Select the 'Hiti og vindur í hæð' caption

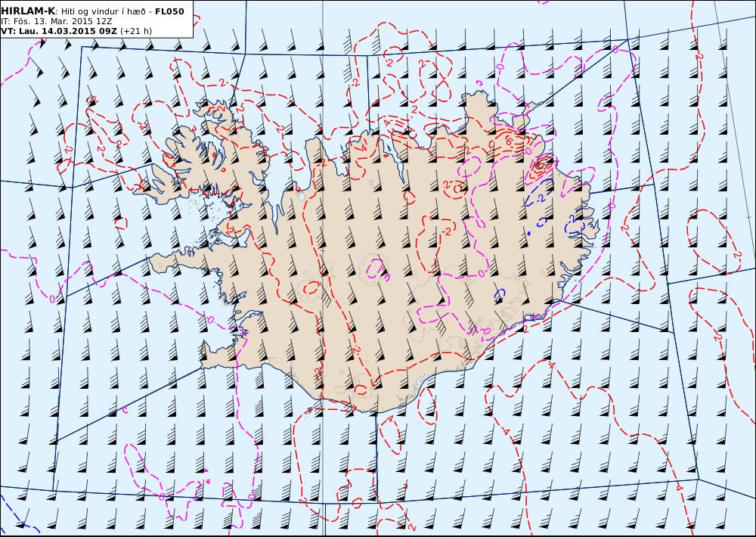click(103, 11)
